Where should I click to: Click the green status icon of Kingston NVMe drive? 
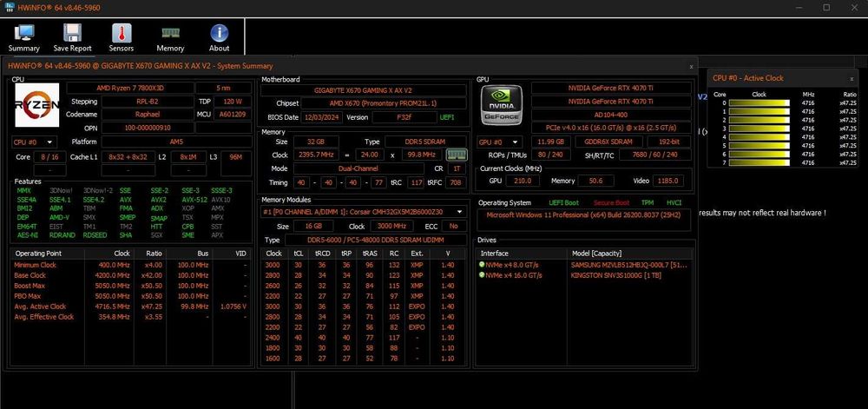click(x=482, y=275)
